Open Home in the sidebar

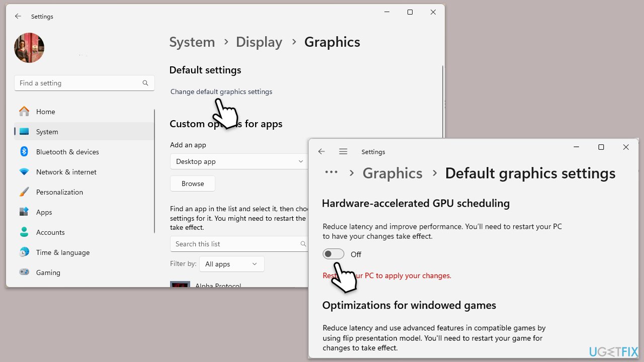pos(85,112)
